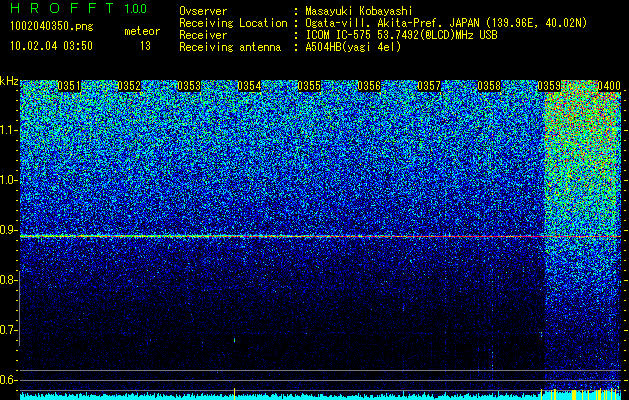
Task: Click the timestamp "10.02.04 03:50"
Action: pos(51,46)
